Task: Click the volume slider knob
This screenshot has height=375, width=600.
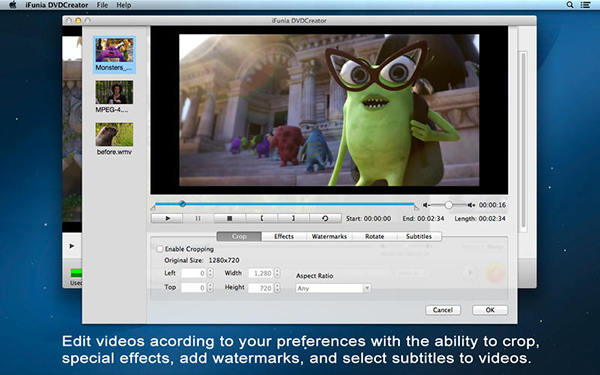Action: tap(448, 205)
